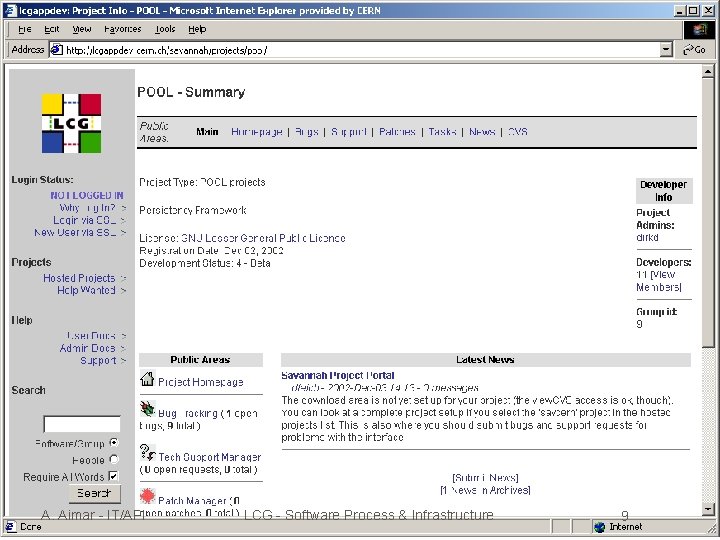This screenshot has height=540, width=720.
Task: Open the Favorites menu
Action: (123, 29)
